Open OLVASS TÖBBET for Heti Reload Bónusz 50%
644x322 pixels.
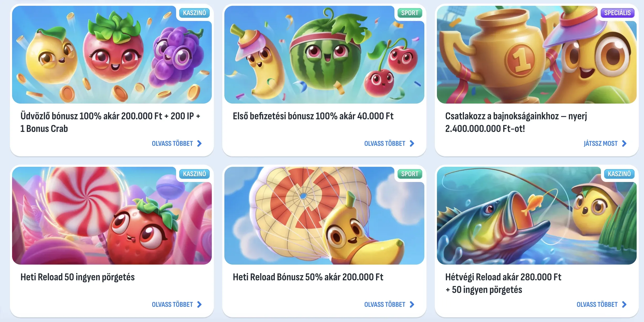385,304
